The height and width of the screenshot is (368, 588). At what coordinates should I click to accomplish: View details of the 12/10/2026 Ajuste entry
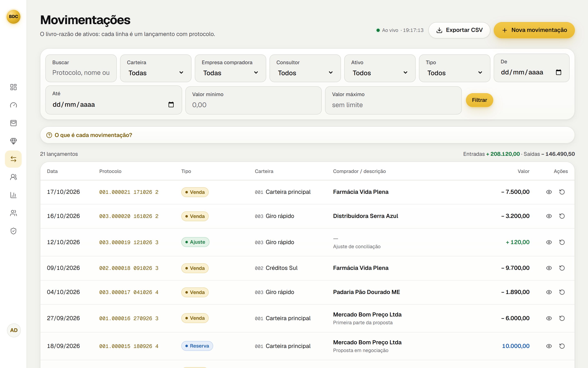549,242
